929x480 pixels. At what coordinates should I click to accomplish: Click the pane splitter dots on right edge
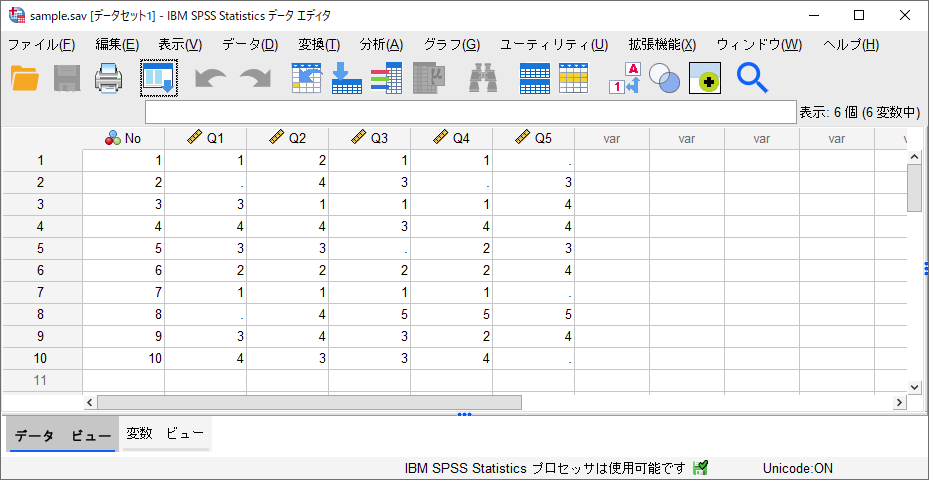pyautogui.click(x=925, y=268)
